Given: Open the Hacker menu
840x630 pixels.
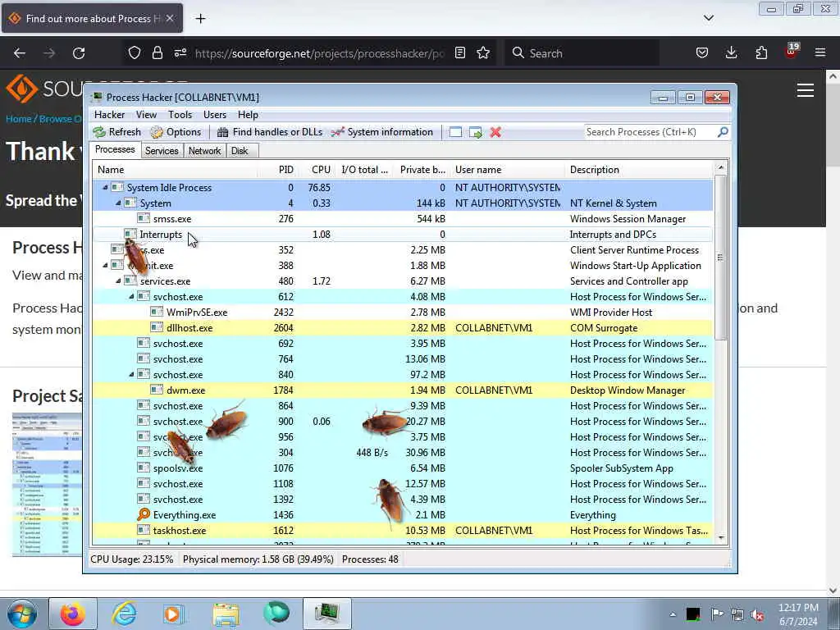Looking at the screenshot, I should 109,115.
